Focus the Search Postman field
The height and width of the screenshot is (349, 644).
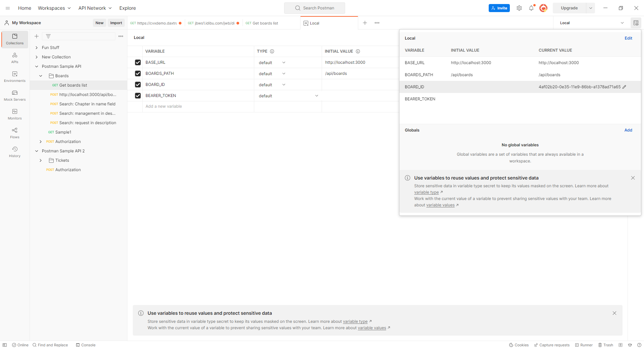[x=315, y=8]
